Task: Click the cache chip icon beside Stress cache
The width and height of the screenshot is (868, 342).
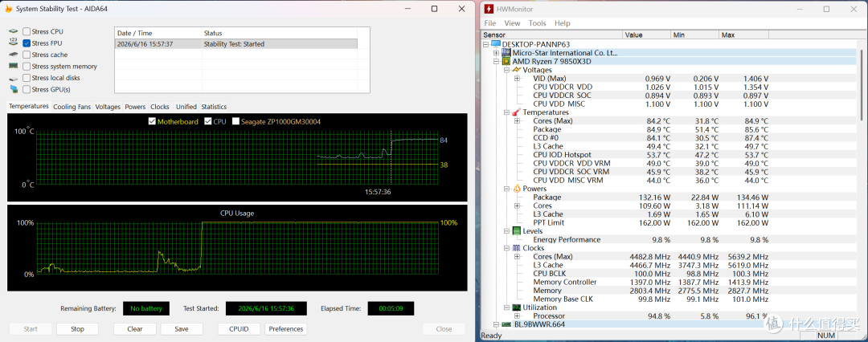Action: point(14,55)
